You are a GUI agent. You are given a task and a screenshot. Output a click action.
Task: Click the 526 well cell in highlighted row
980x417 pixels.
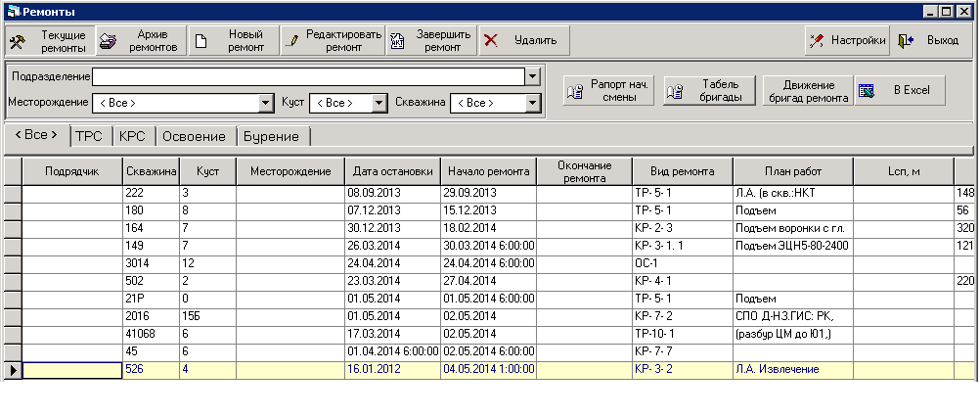[x=152, y=370]
